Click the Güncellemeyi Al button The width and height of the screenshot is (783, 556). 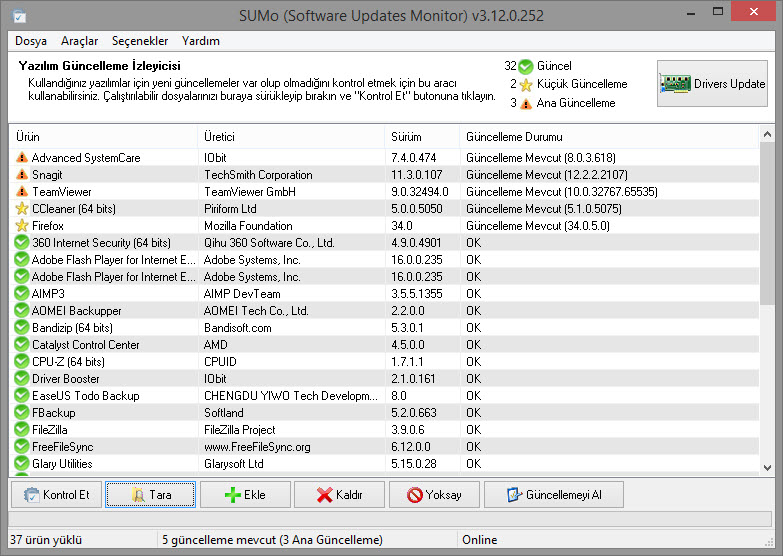(x=554, y=495)
